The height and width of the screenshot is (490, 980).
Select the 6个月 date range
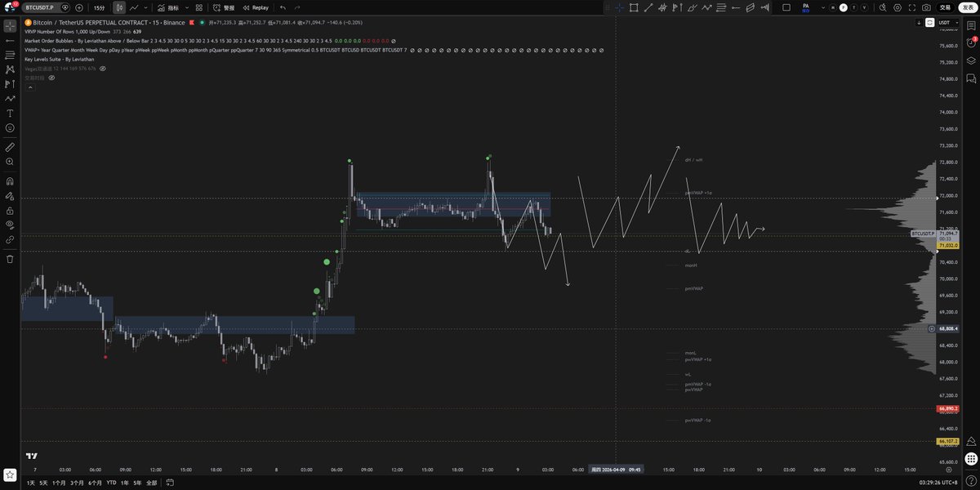pyautogui.click(x=95, y=483)
